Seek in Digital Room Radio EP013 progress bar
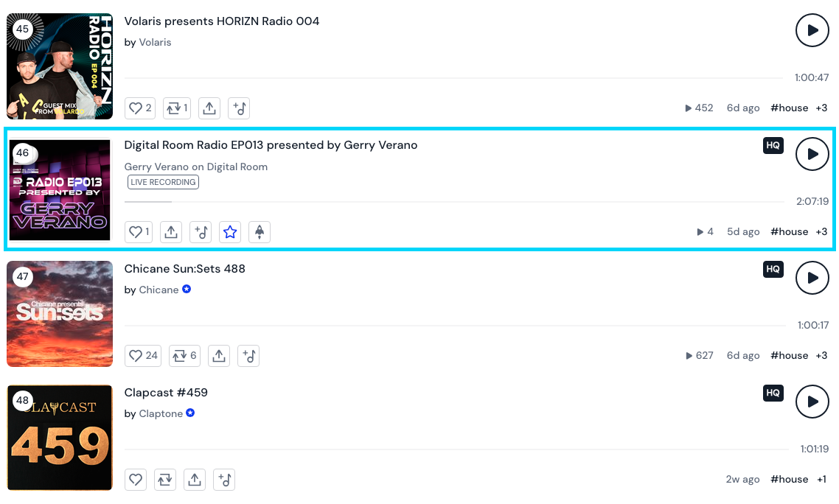This screenshot has width=839, height=504. click(x=455, y=202)
